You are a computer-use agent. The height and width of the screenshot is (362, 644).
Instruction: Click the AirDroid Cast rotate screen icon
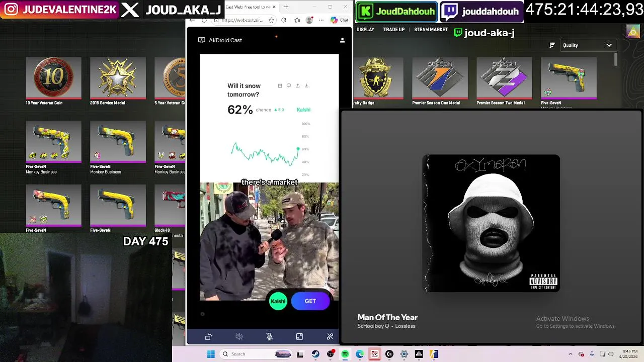pos(209,337)
